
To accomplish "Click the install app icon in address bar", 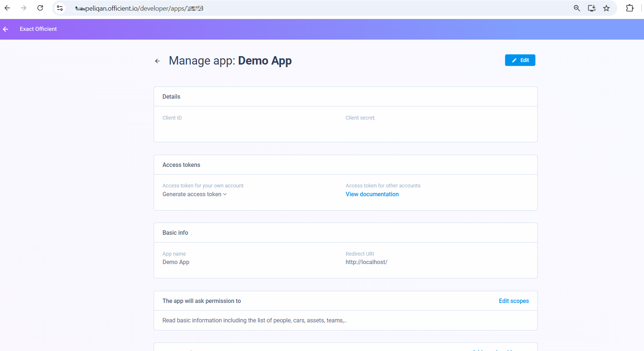I will (x=592, y=8).
